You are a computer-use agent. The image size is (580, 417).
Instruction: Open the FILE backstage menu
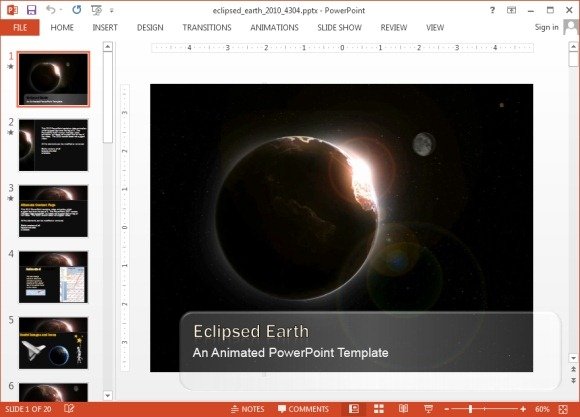pos(20,28)
